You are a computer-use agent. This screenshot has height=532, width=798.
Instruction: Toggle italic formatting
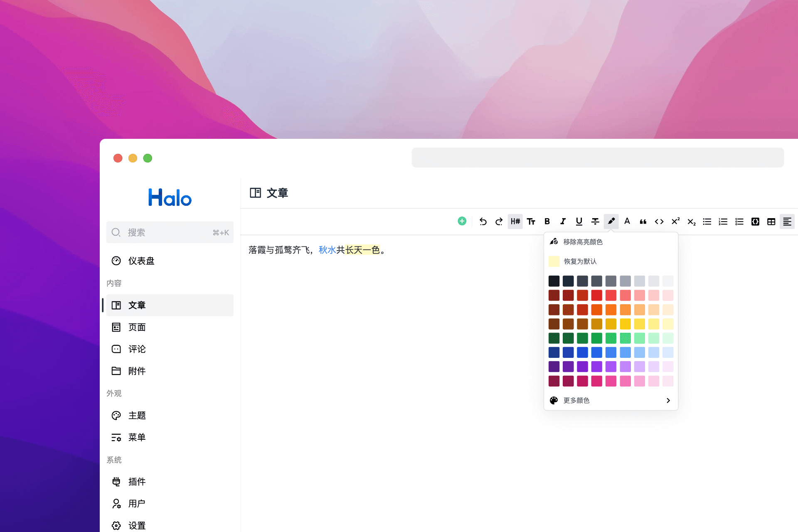pyautogui.click(x=563, y=222)
